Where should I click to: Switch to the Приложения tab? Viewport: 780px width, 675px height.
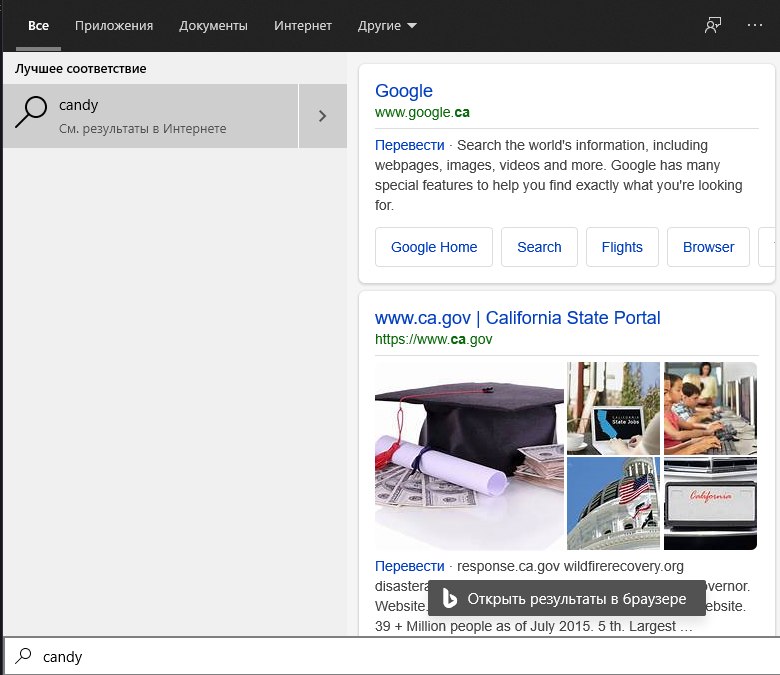click(114, 25)
